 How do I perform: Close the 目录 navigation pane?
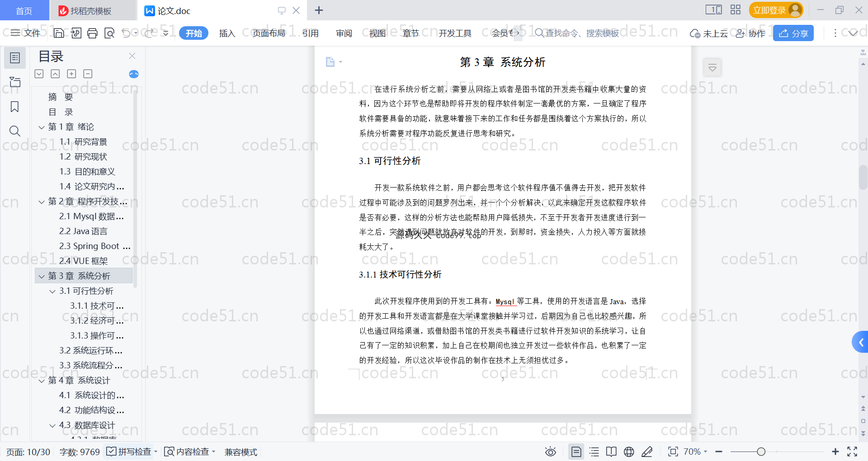point(132,56)
